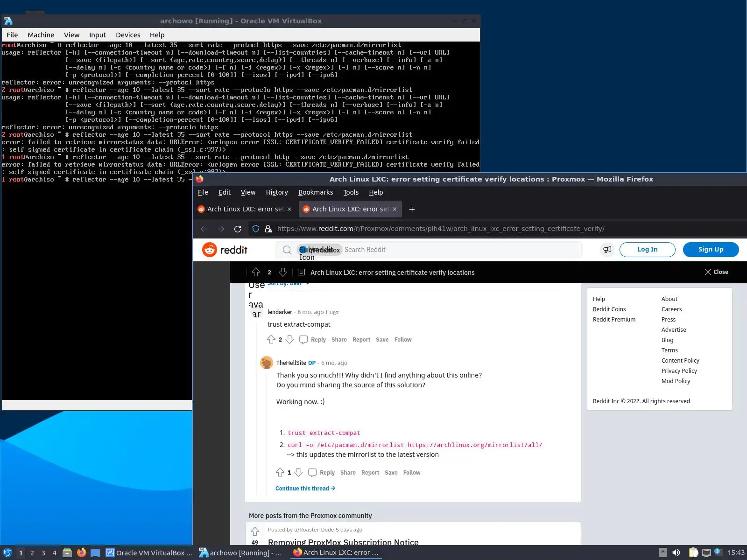This screenshot has width=747, height=560.
Task: Upvote the Removing ProxMox Subscription Notice post
Action: pos(255,531)
